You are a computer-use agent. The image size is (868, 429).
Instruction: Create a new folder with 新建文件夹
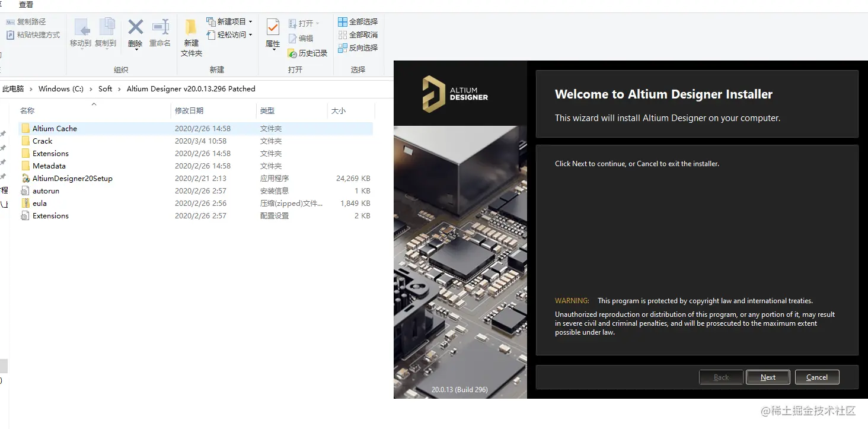click(x=191, y=37)
